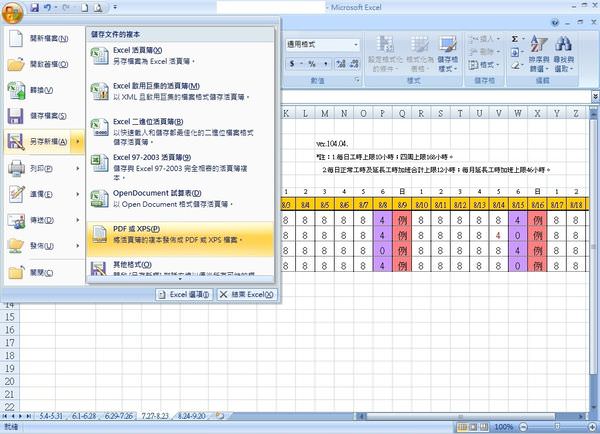The image size is (600, 434).
Task: Expand the 傳送(D) send submenu arrow
Action: tap(78, 220)
